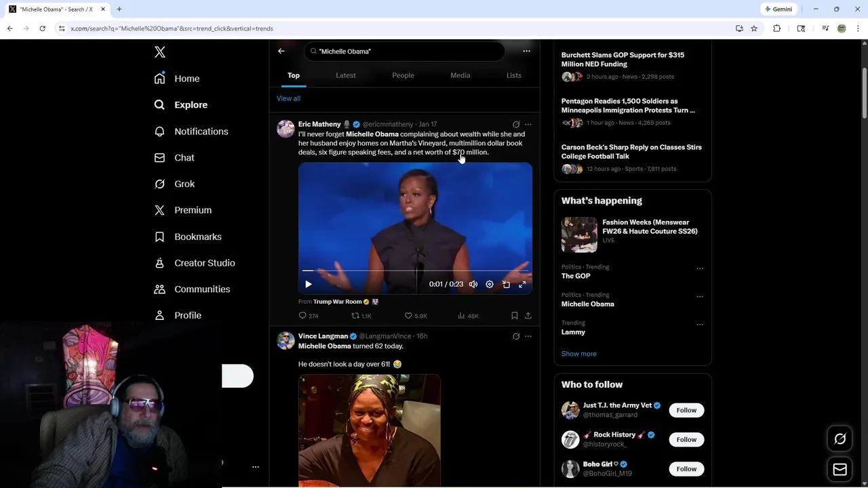Click the View all link
Viewport: 868px width, 488px height.
point(288,98)
